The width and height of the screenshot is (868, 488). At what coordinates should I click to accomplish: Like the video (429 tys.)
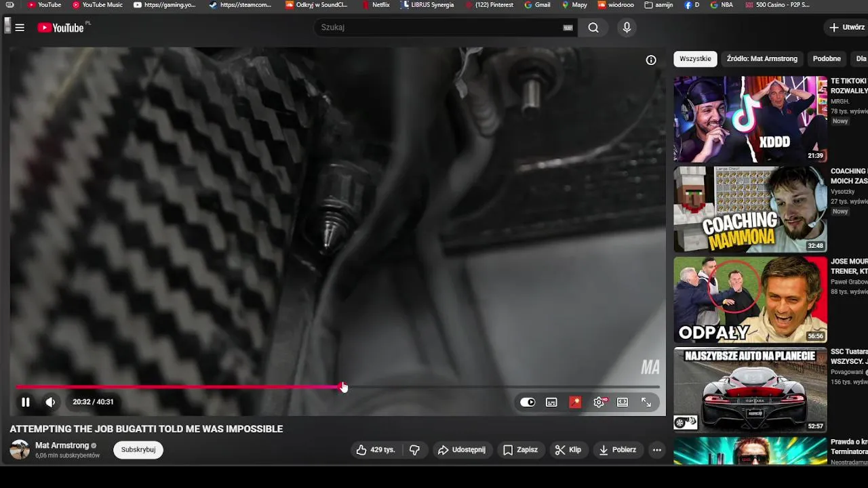point(376,449)
